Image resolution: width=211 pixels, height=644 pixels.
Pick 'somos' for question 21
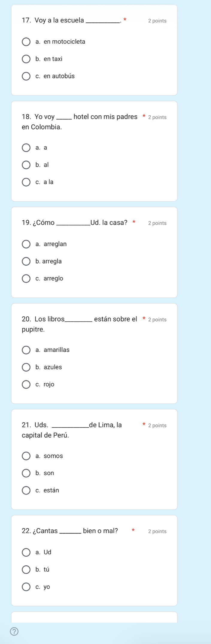26,456
